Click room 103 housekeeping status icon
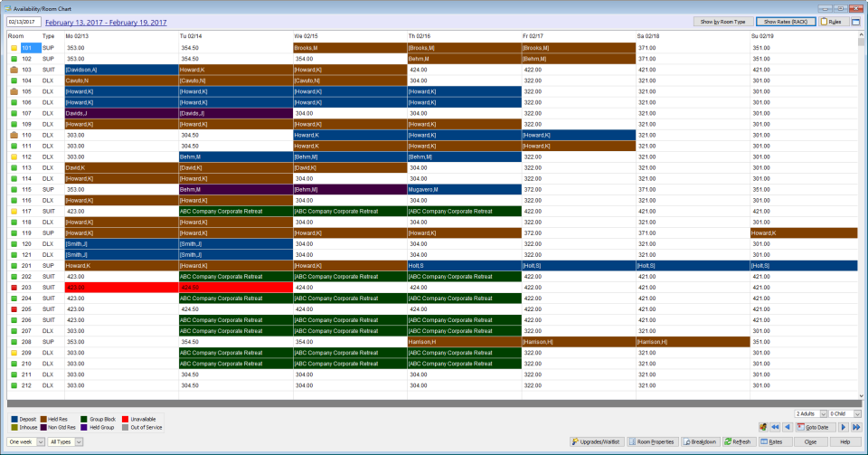 click(14, 70)
